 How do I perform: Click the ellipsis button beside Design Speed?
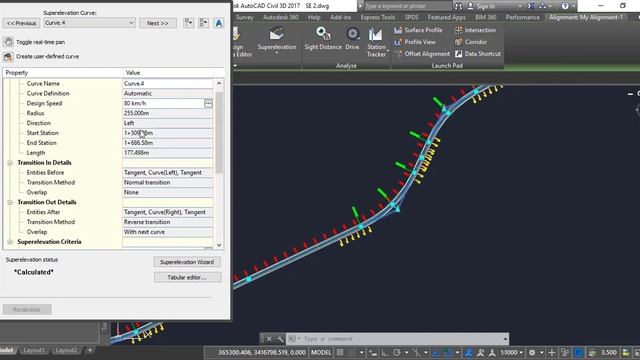[x=208, y=103]
